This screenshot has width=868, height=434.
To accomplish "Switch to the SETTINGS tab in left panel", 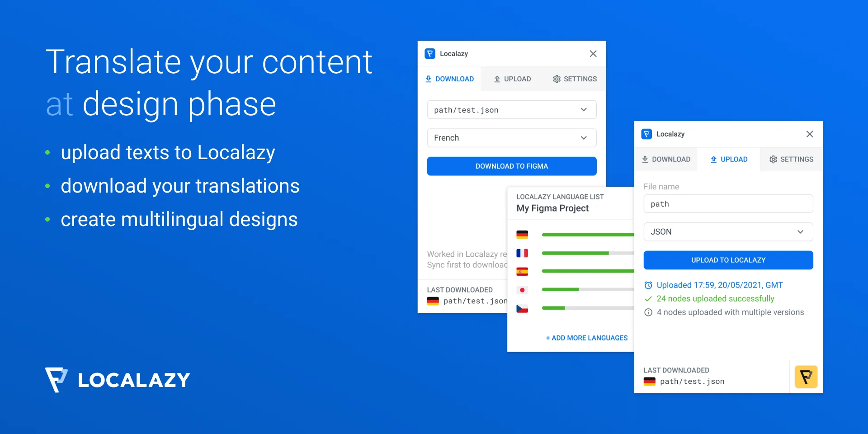I will 574,79.
